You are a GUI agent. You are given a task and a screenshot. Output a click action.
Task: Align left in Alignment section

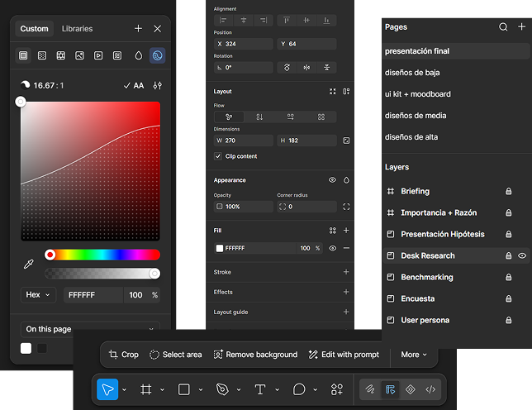click(x=223, y=21)
